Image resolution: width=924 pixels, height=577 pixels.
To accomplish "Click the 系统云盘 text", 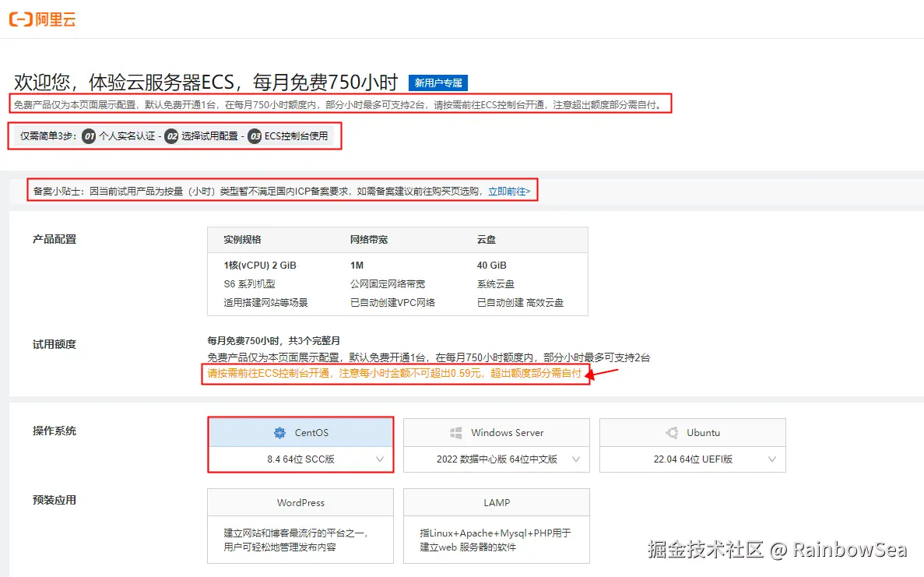I will tap(496, 284).
